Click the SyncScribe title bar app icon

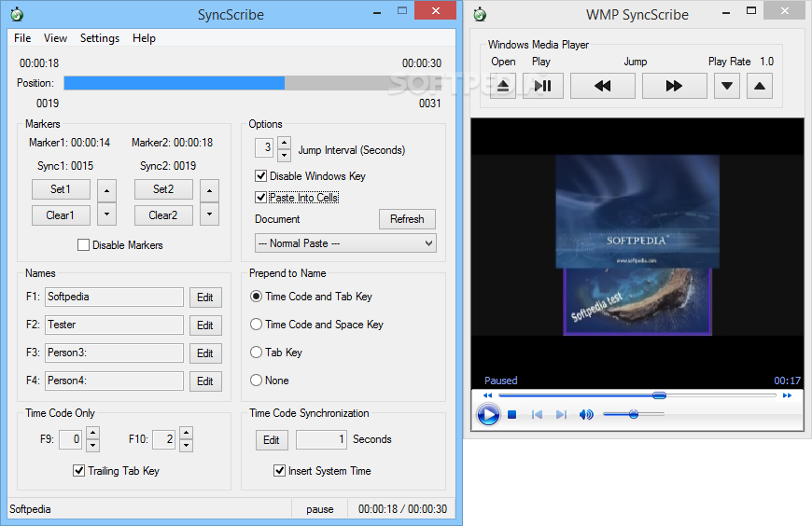[17, 14]
